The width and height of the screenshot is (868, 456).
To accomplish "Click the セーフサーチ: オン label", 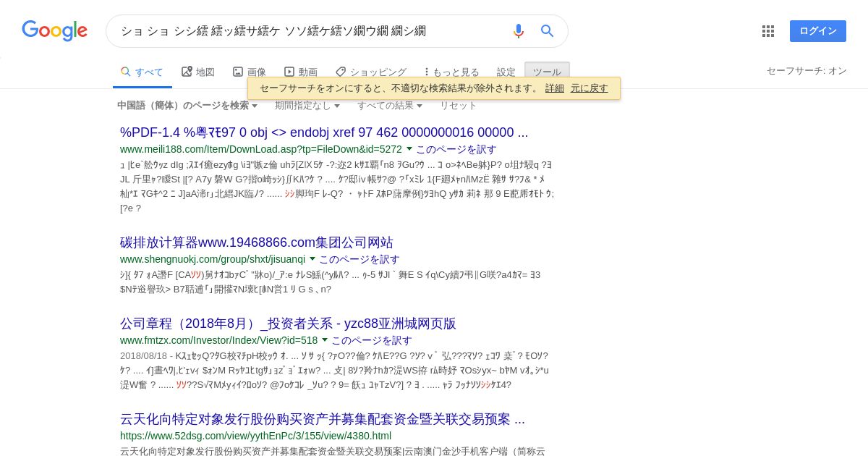I will pyautogui.click(x=807, y=70).
